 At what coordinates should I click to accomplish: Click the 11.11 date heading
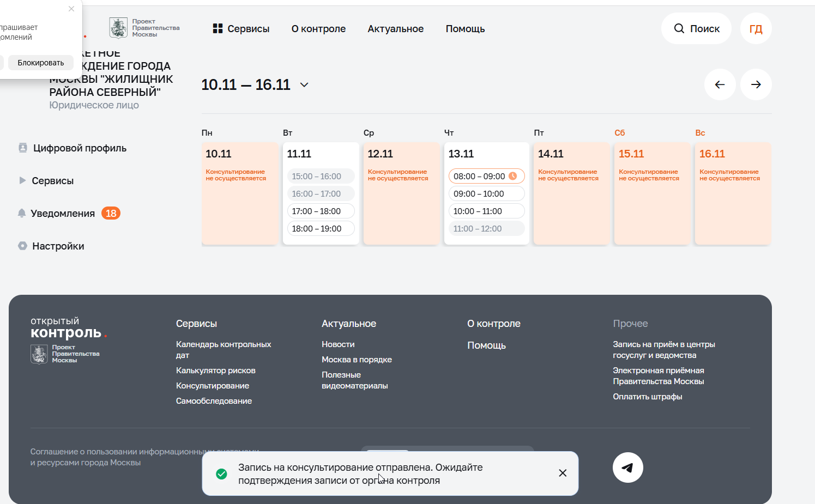(x=299, y=154)
